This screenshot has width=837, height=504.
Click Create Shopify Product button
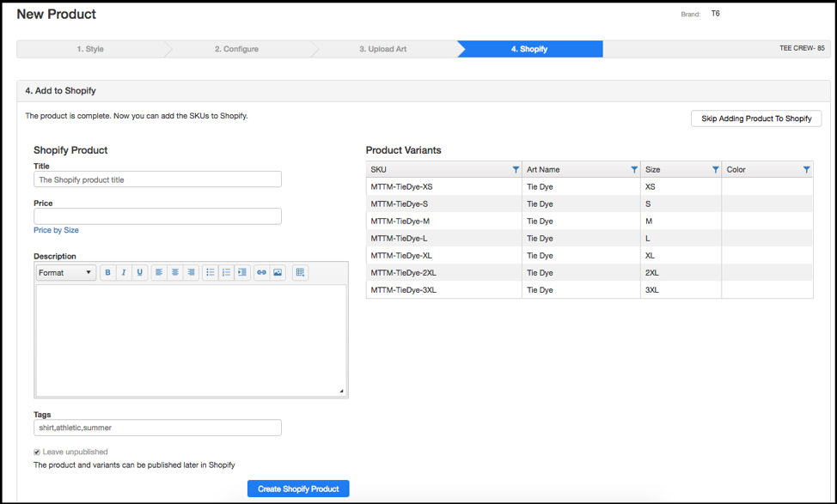[298, 489]
